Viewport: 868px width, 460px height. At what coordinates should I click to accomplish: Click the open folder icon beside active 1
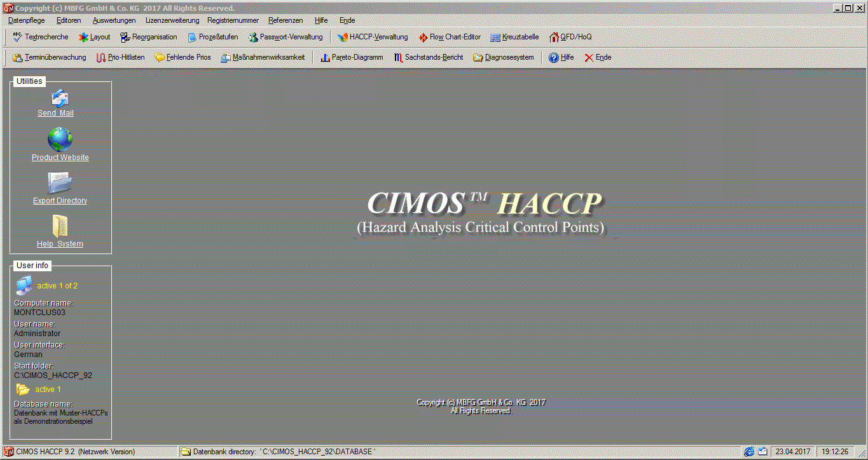(23, 389)
